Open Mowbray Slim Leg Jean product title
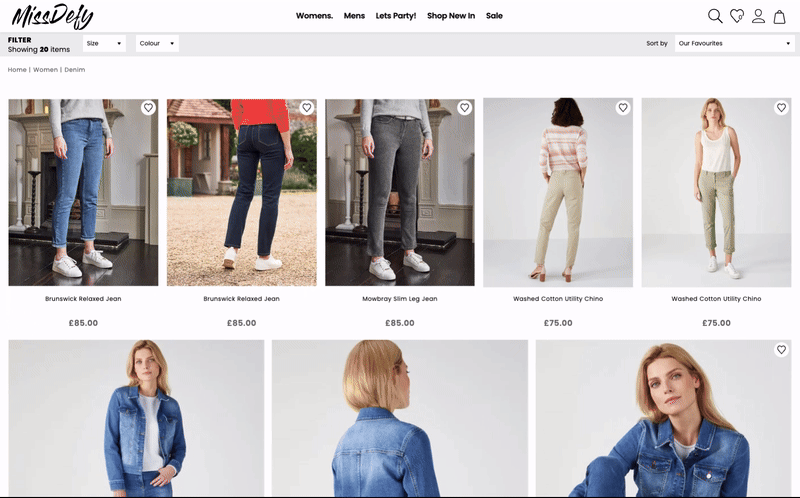This screenshot has width=800, height=498. click(399, 299)
